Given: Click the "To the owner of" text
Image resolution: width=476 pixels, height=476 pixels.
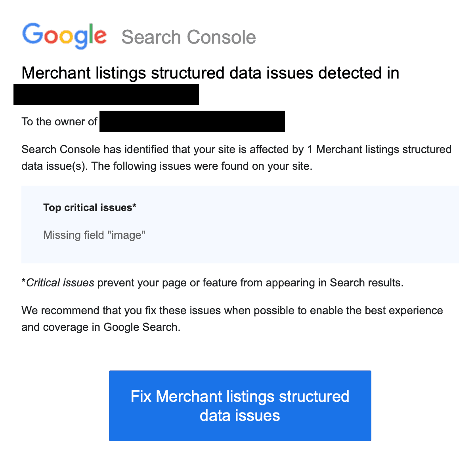Looking at the screenshot, I should (x=59, y=121).
